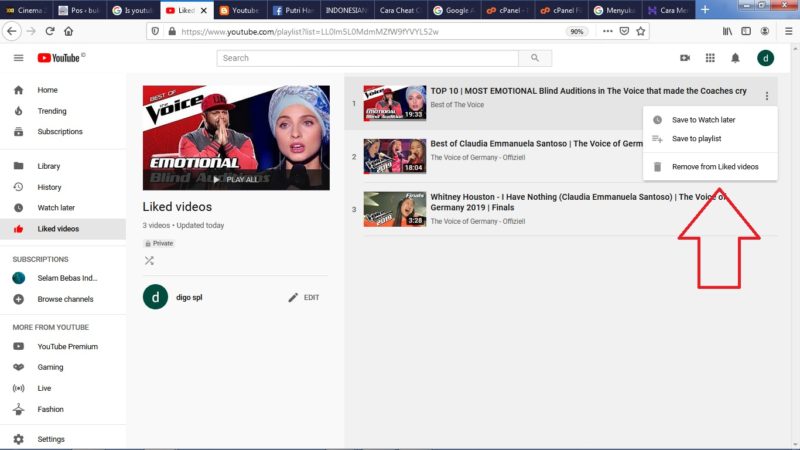Open the Firefox account icon in the toolbar

coord(765,31)
